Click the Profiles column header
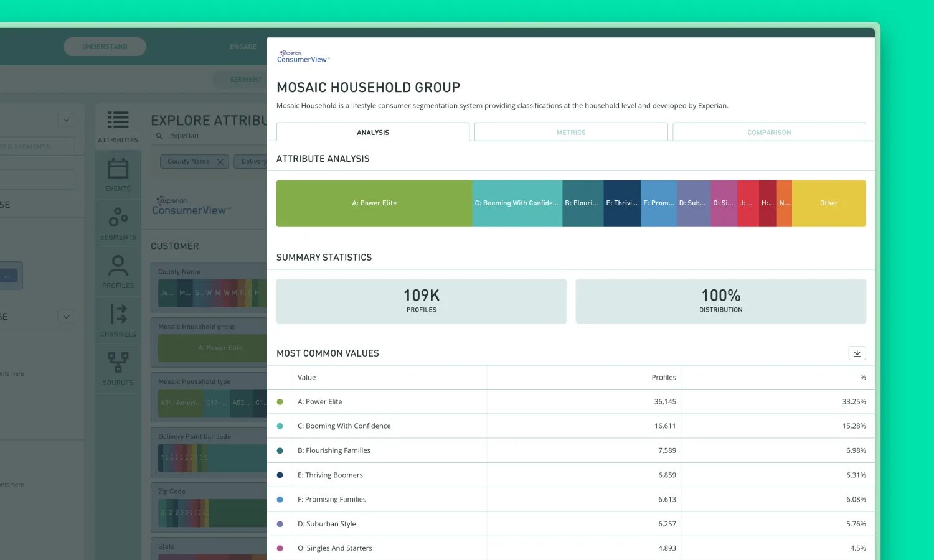934x560 pixels. 664,378
